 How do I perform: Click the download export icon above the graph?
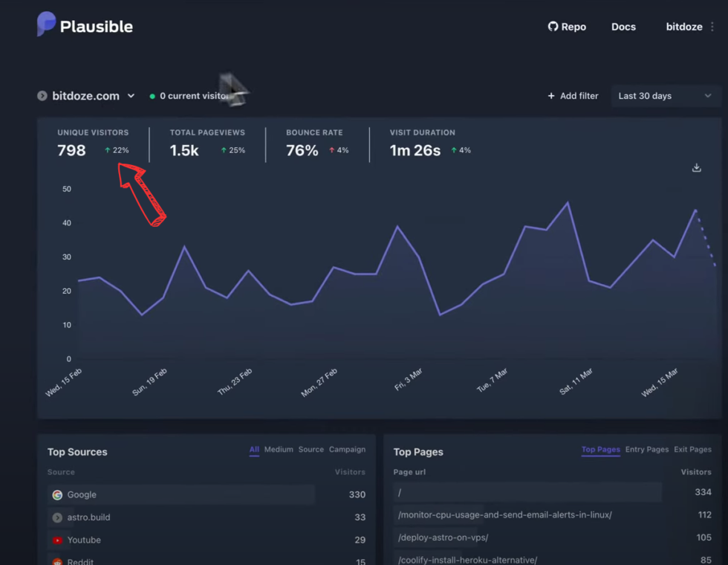pos(696,167)
